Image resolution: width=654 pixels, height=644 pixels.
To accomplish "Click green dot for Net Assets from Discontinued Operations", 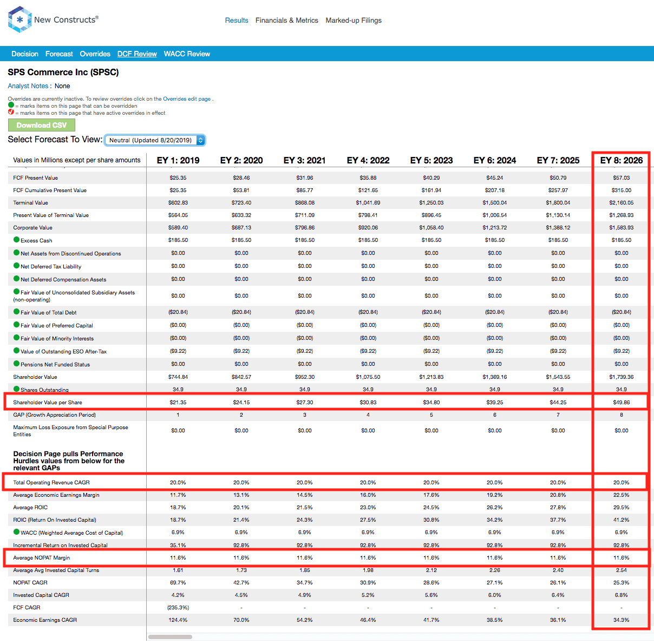I will [16, 253].
